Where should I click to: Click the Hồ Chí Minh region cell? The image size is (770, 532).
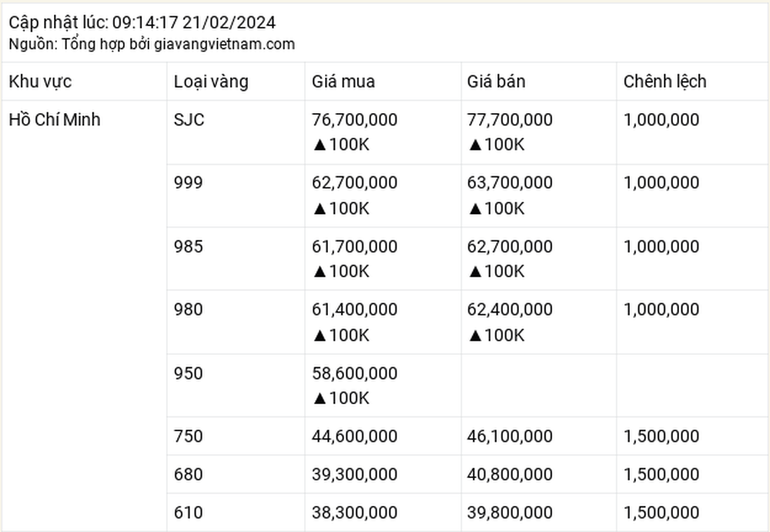(x=55, y=120)
